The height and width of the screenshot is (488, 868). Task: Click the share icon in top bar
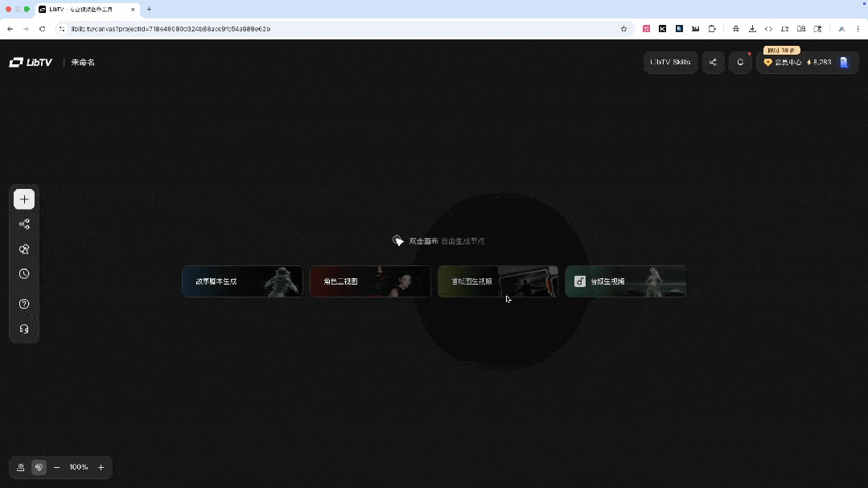[x=713, y=63]
